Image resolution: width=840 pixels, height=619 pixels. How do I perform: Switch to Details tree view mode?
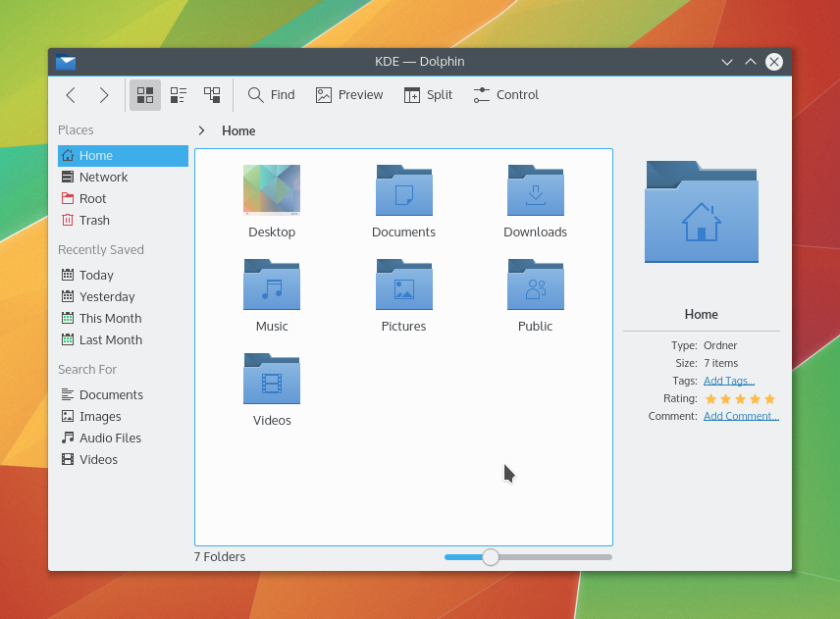[212, 95]
